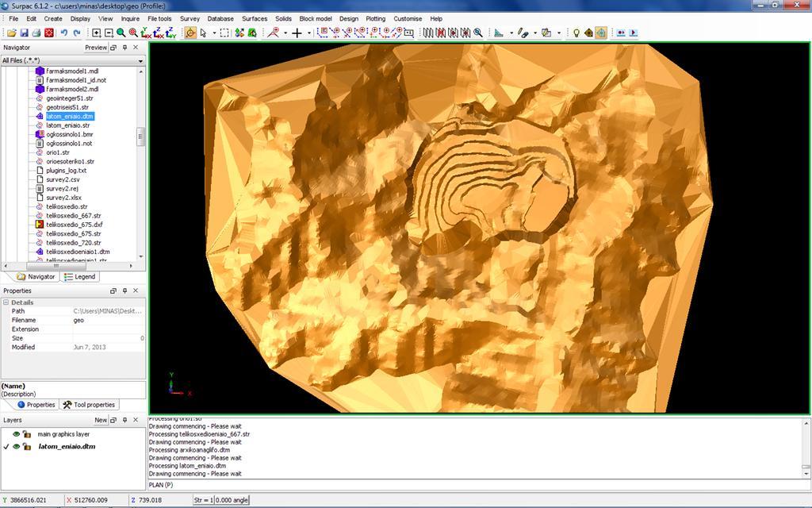Switch to the YX plane view icon
The image size is (812, 508).
[x=146, y=33]
